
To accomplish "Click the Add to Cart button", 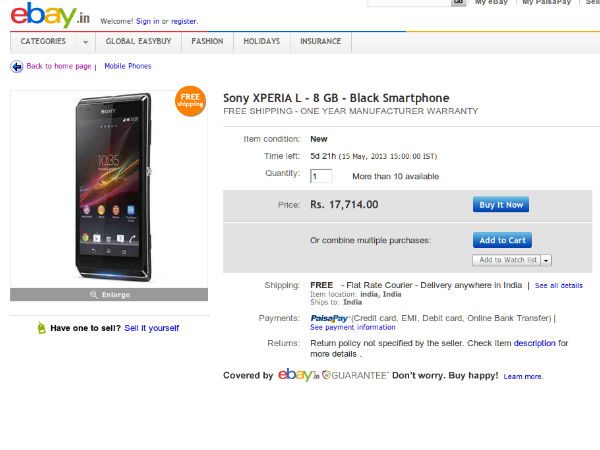I will click(502, 240).
